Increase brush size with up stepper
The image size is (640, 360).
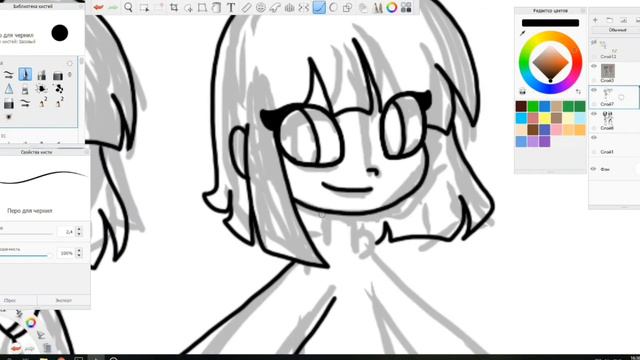click(x=79, y=229)
